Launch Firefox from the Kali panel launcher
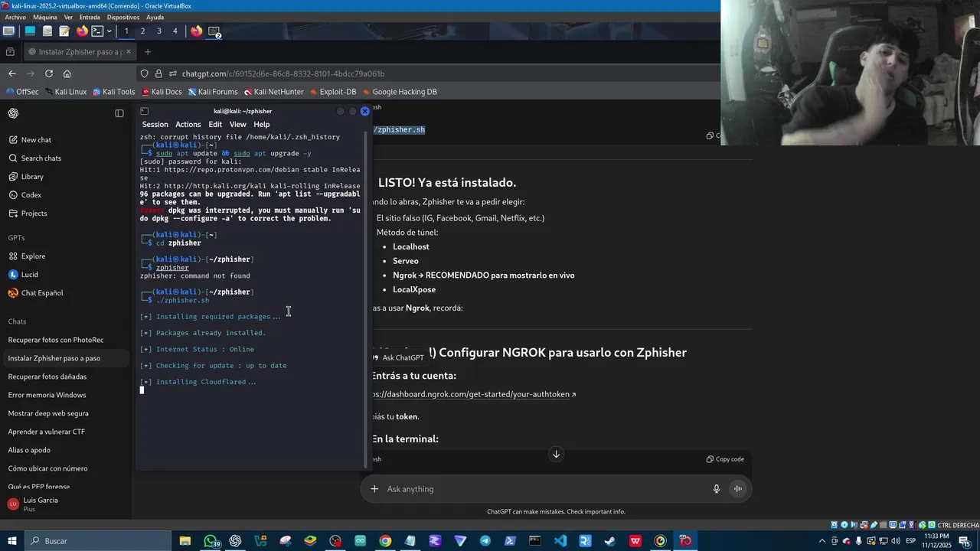 tap(82, 31)
